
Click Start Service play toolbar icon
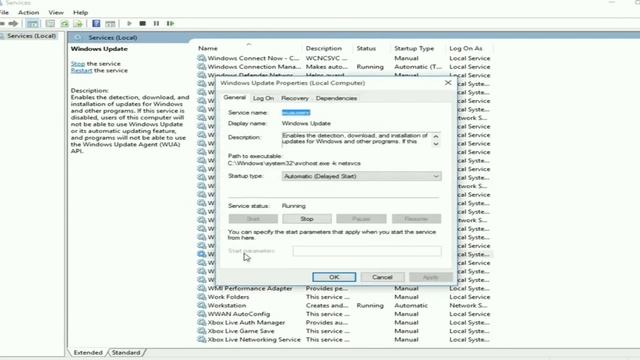[129, 24]
